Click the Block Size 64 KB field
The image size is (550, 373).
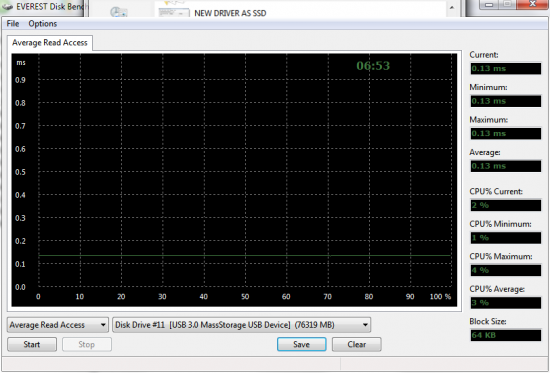(505, 335)
